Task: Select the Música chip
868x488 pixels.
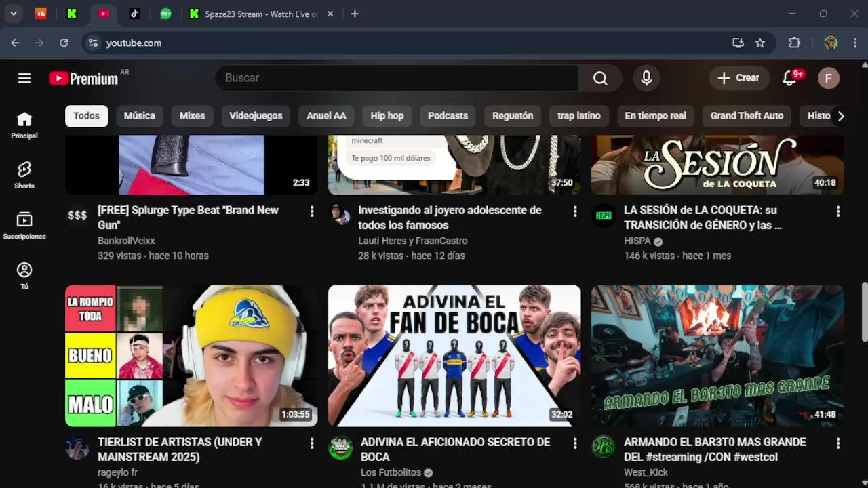Action: click(140, 116)
